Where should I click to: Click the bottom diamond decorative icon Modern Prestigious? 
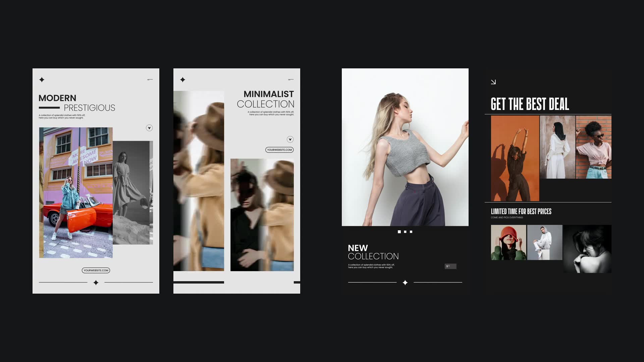(96, 283)
